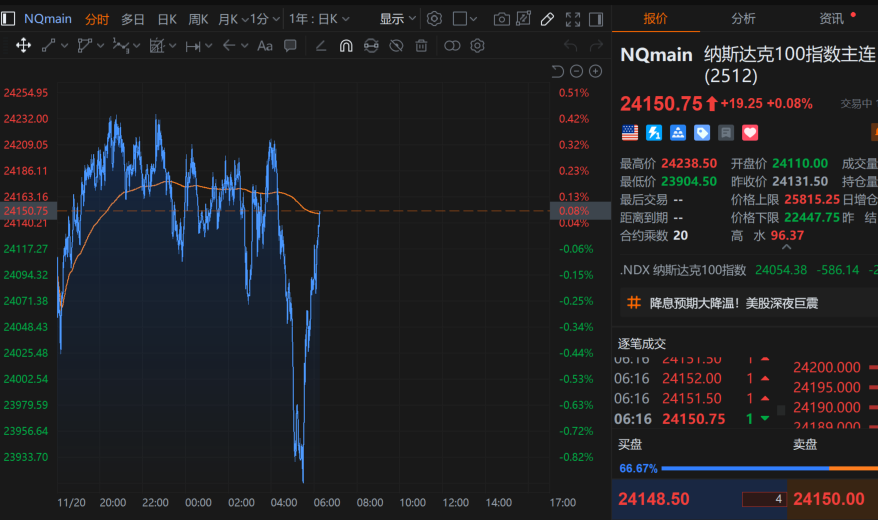Select the wave pattern drawing tool
878x520 pixels.
coord(120,45)
